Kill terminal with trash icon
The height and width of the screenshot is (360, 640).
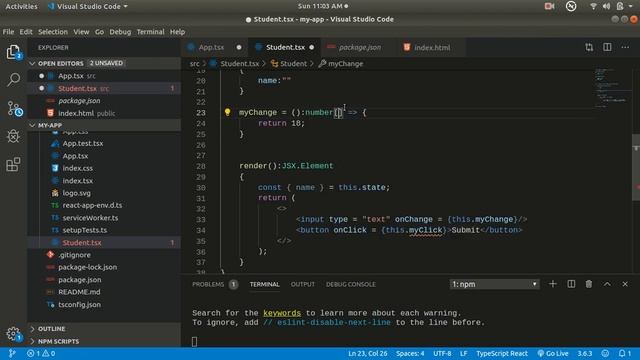[x=589, y=284]
